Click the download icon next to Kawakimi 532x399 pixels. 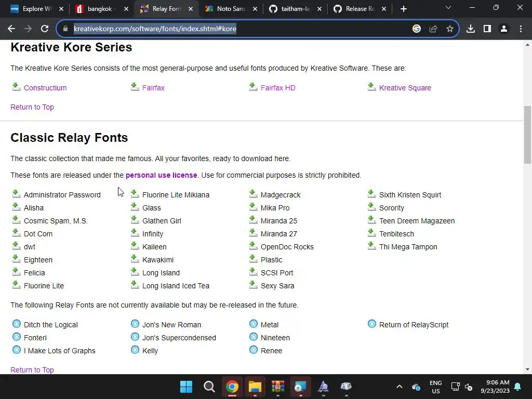(x=135, y=259)
